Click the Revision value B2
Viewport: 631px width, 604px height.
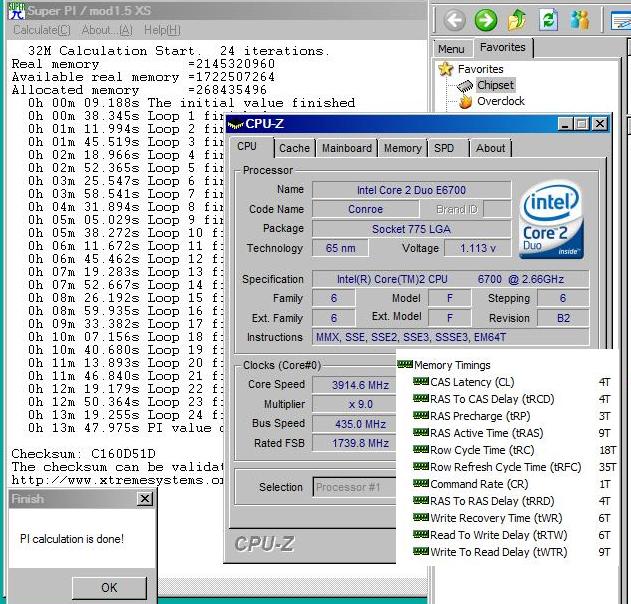click(x=563, y=318)
